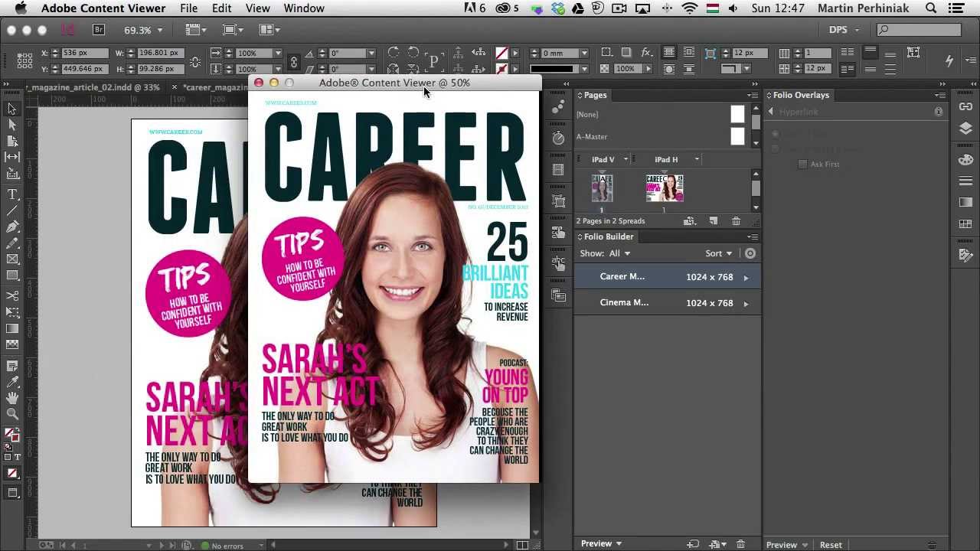The width and height of the screenshot is (980, 551).
Task: Open the Edit menu
Action: pyautogui.click(x=221, y=8)
